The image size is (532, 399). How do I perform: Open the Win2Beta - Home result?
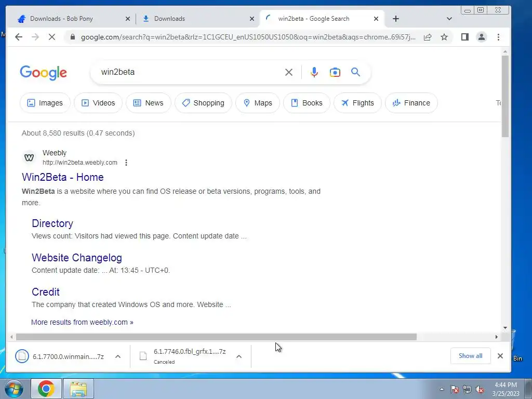pyautogui.click(x=63, y=177)
